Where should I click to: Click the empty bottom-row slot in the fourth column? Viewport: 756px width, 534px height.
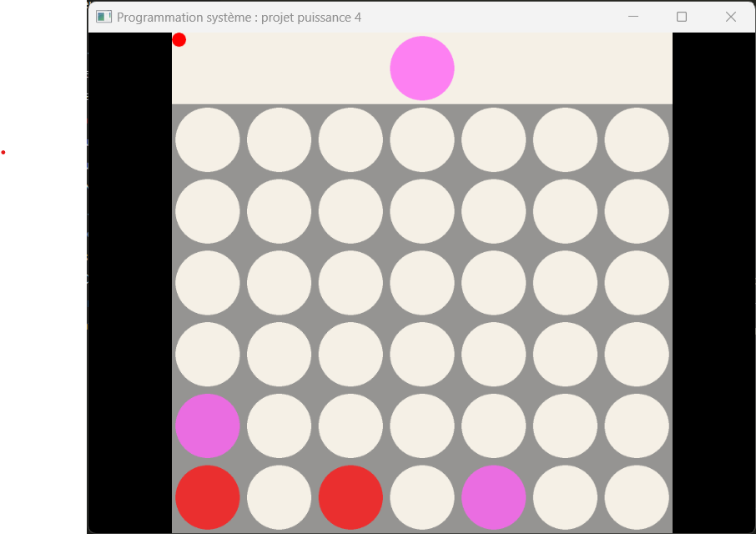(422, 497)
